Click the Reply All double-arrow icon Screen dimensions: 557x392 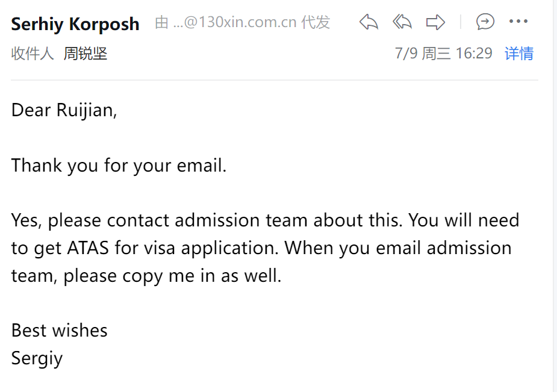pyautogui.click(x=402, y=23)
